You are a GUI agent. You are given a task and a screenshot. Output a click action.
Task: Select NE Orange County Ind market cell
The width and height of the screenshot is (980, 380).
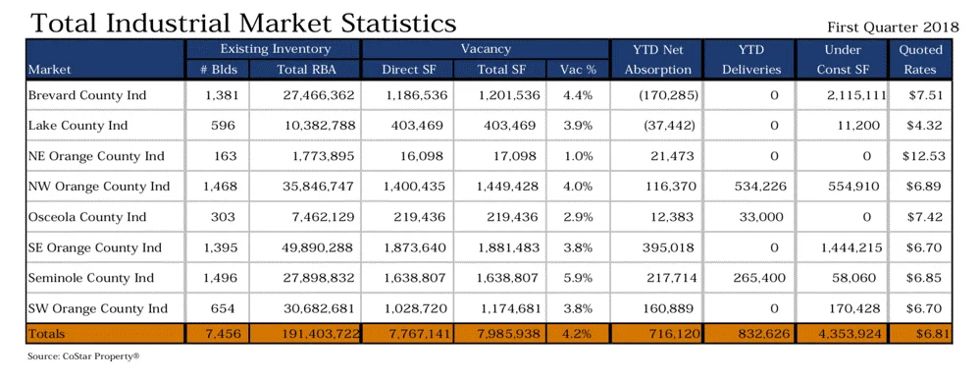point(96,156)
